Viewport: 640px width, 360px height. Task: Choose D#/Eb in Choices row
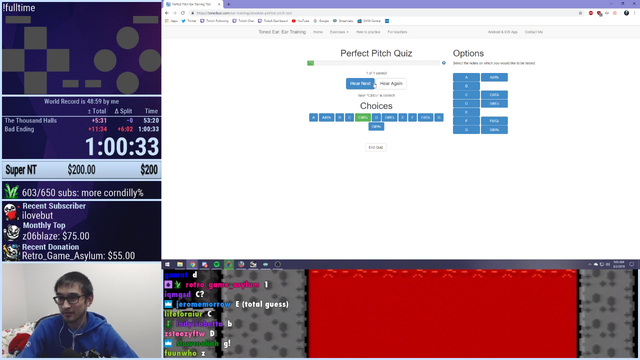[x=389, y=118]
